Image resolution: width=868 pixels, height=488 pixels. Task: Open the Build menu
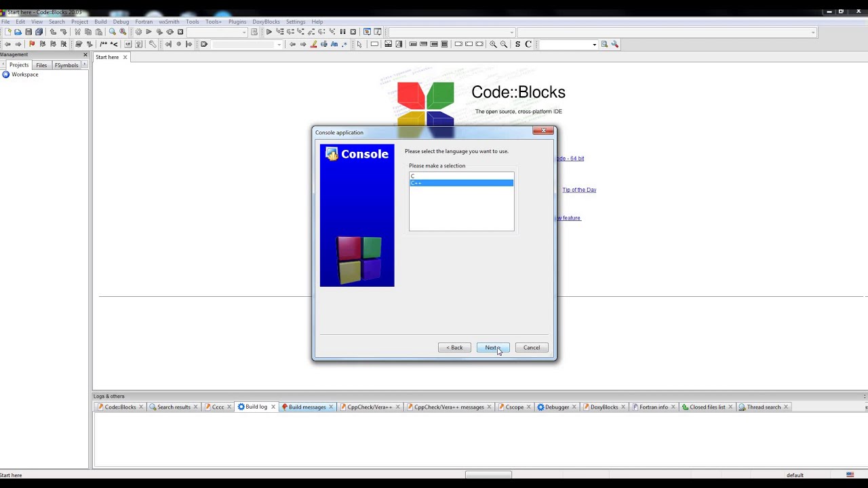coord(100,22)
